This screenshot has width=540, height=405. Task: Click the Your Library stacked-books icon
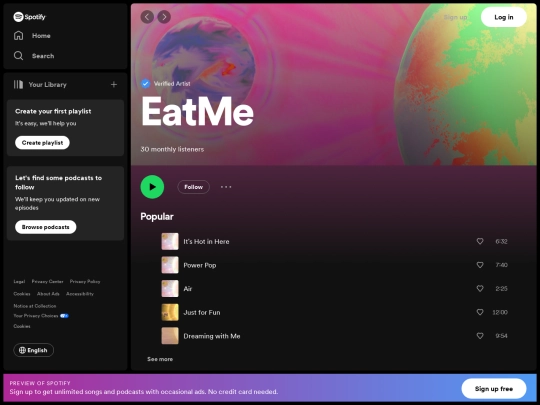click(18, 84)
